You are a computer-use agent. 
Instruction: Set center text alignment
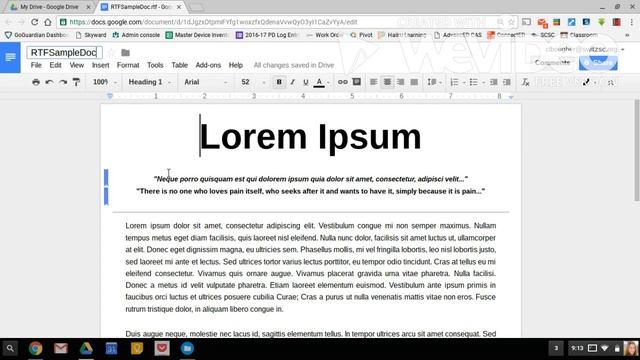[387, 82]
